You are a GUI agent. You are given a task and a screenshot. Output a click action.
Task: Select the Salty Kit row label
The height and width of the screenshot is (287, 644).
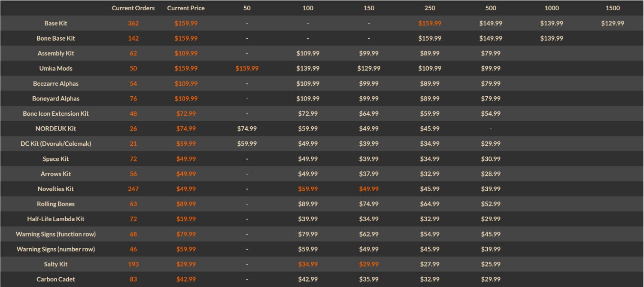(56, 264)
